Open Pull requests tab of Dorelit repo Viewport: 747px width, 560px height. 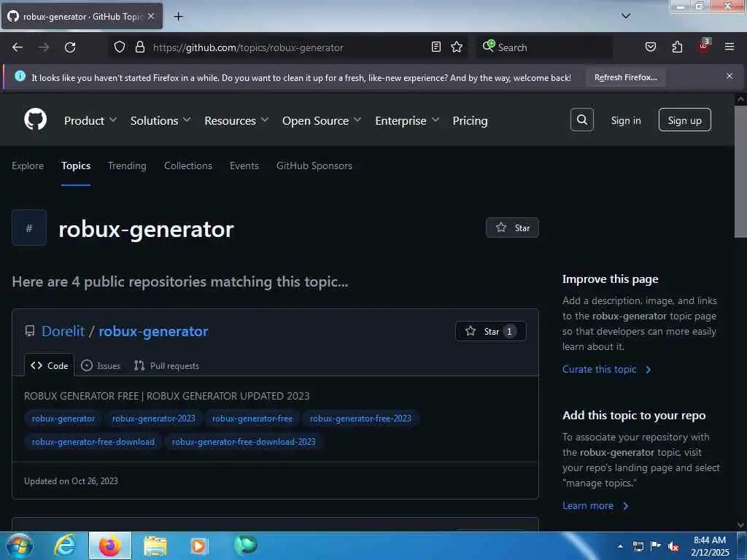coord(167,366)
